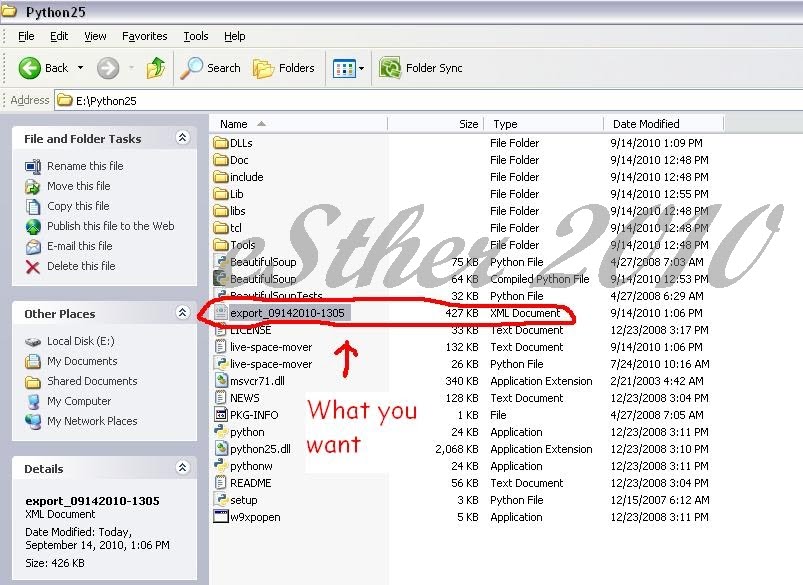The image size is (803, 585).
Task: Select the PKG-INFO file icon
Action: tap(221, 414)
